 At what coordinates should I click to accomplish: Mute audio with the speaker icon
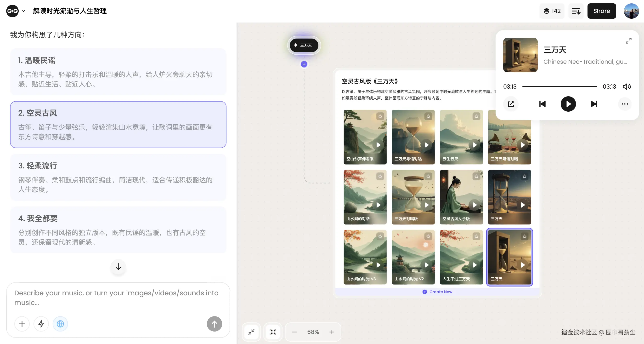pyautogui.click(x=627, y=86)
